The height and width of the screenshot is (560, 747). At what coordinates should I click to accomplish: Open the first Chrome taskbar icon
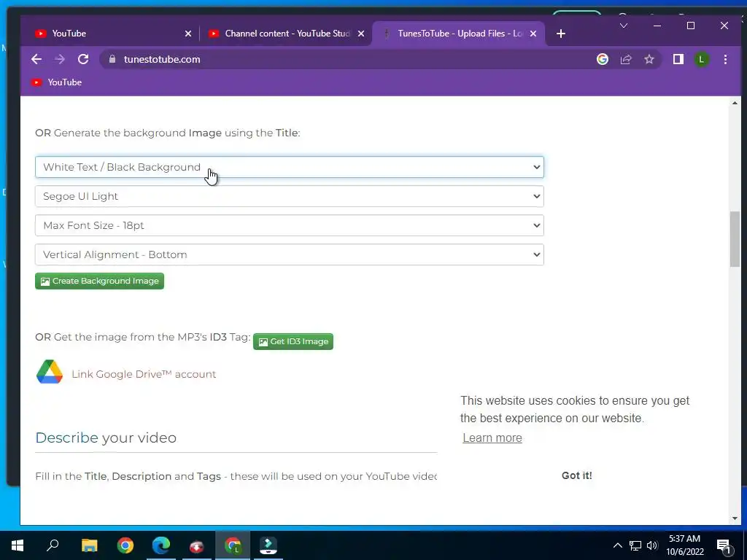[x=125, y=545]
